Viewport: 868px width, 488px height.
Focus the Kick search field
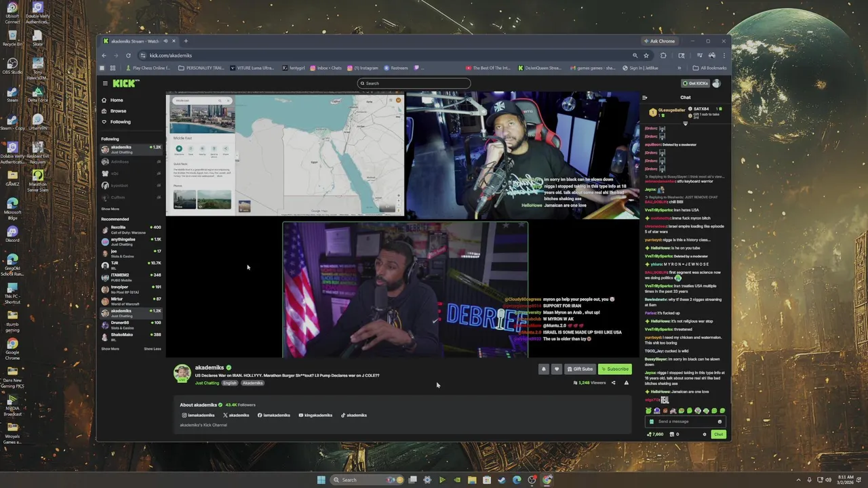click(414, 83)
